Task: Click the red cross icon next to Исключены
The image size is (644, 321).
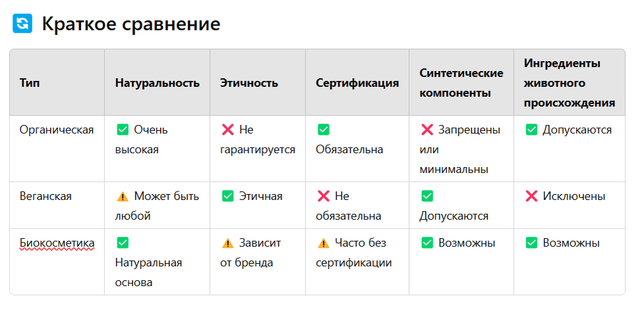Action: [x=531, y=197]
